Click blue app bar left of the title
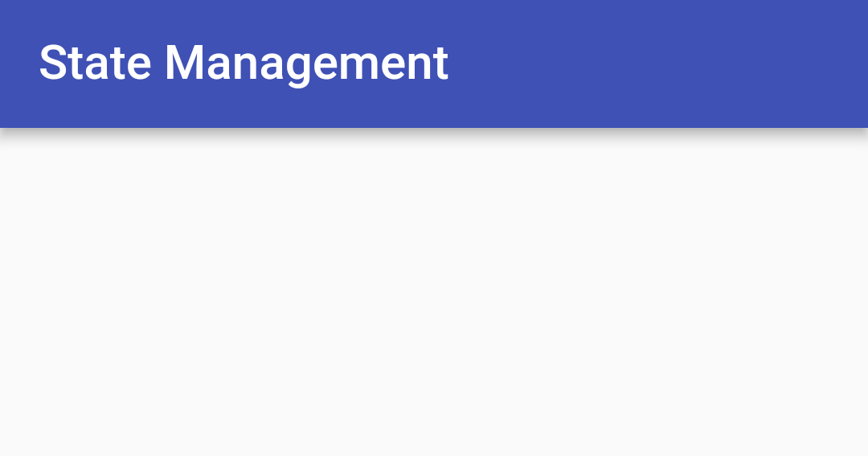Screen dimensions: 868x456 [x=18, y=63]
